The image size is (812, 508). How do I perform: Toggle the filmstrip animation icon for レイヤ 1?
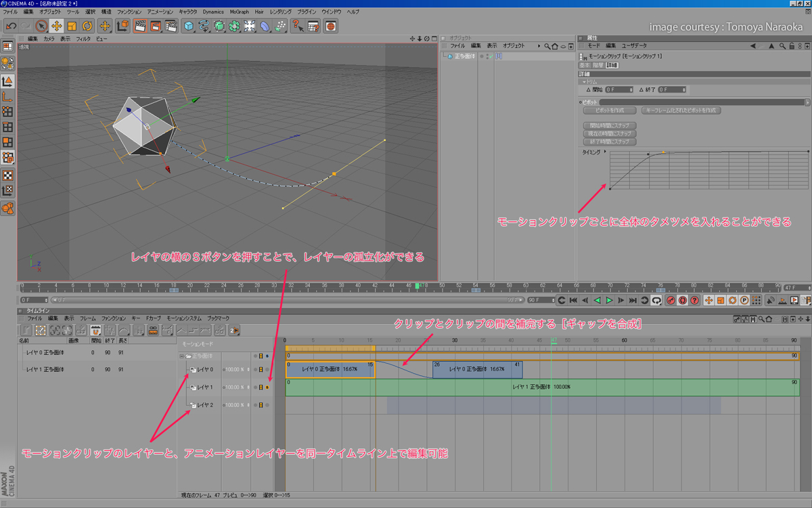pos(261,387)
